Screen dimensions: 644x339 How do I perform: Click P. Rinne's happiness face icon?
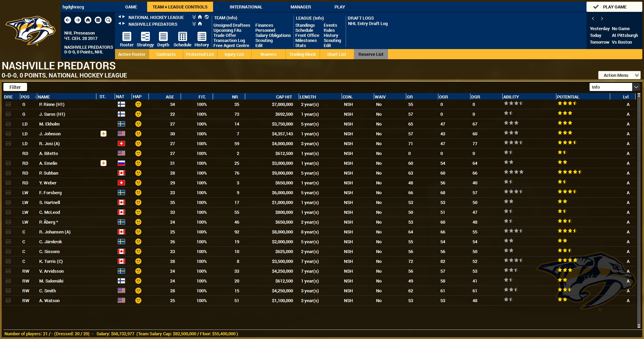[138, 104]
